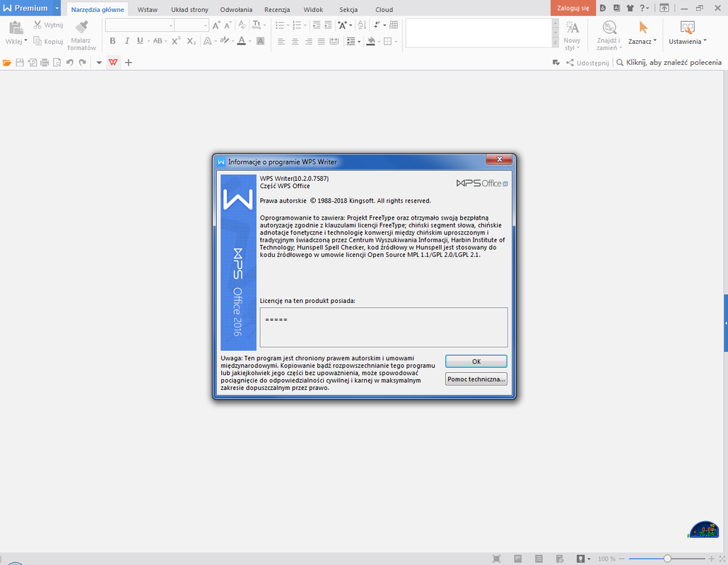Click the sort A-Z icon

coord(362,25)
